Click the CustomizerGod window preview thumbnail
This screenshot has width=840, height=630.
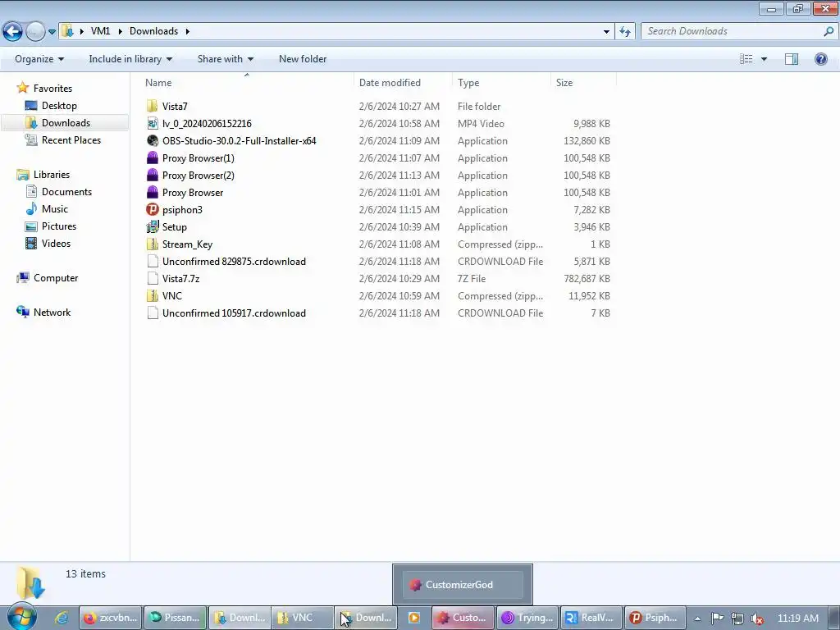pyautogui.click(x=463, y=584)
